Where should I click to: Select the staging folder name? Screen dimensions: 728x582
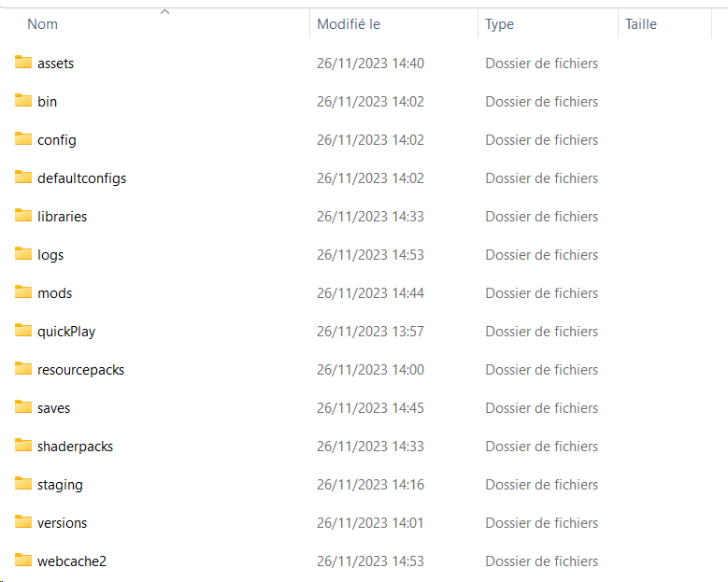point(60,485)
